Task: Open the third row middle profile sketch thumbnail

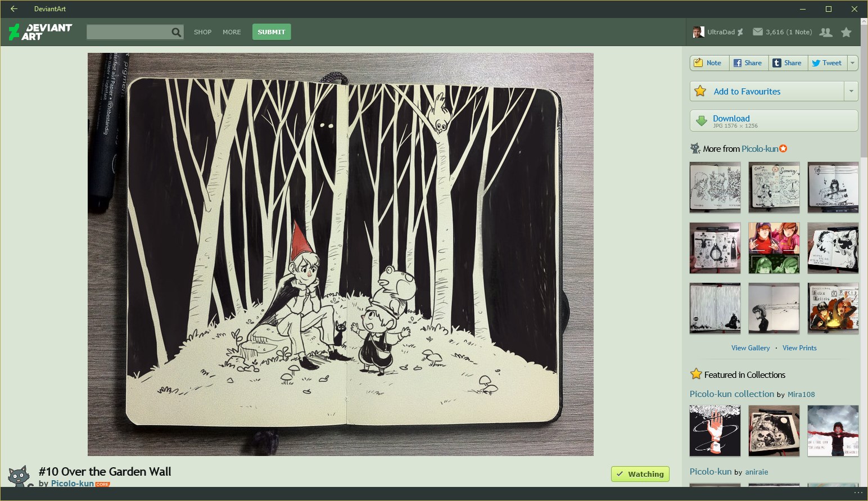Action: [774, 309]
